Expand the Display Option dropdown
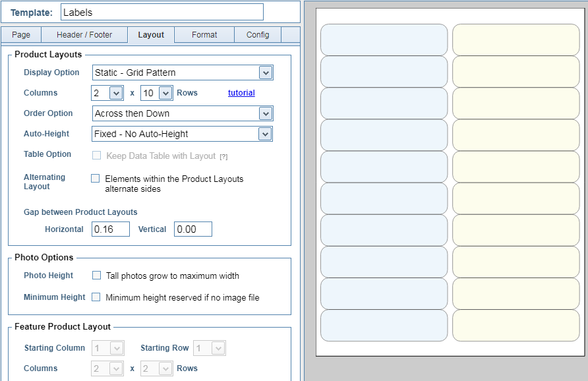Screen dimensions: 588x381 point(183,73)
